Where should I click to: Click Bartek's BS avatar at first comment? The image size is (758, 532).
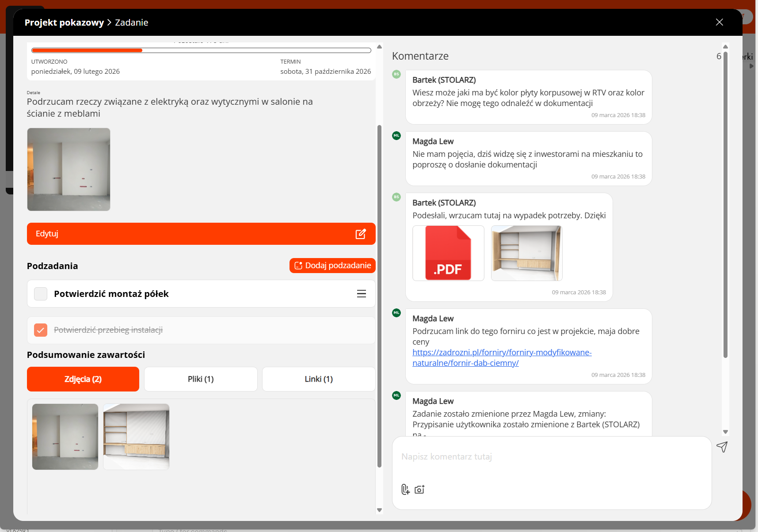point(396,74)
